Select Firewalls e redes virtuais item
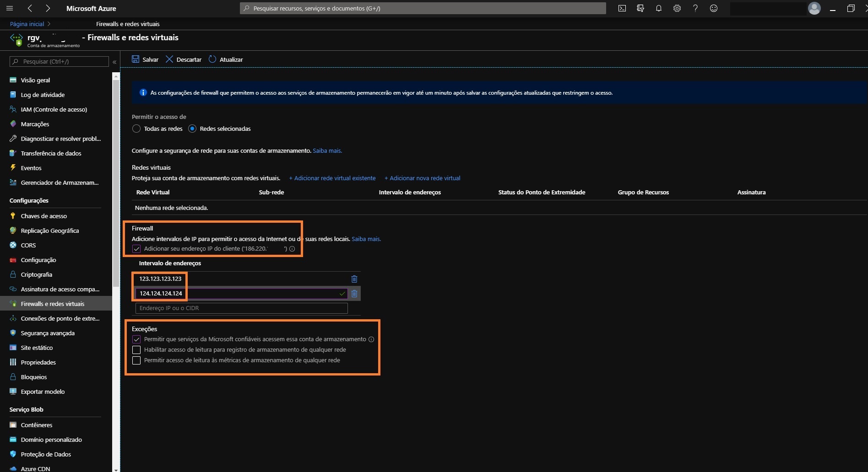868x472 pixels. (x=56, y=304)
